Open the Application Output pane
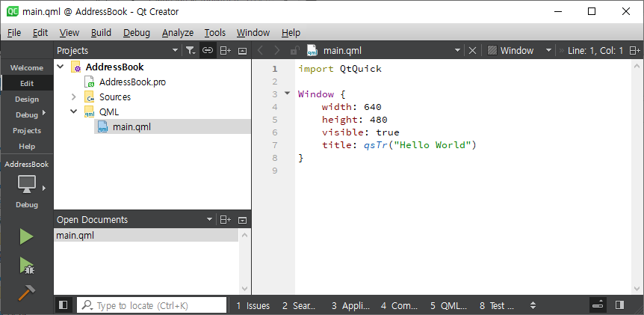Viewport: 644px width, 315px height. pyautogui.click(x=350, y=305)
